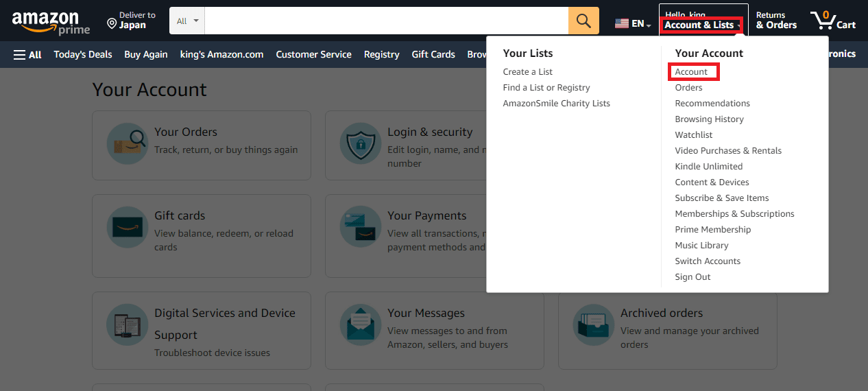Open Prime Membership from the flyout
This screenshot has height=391, width=868.
713,230
